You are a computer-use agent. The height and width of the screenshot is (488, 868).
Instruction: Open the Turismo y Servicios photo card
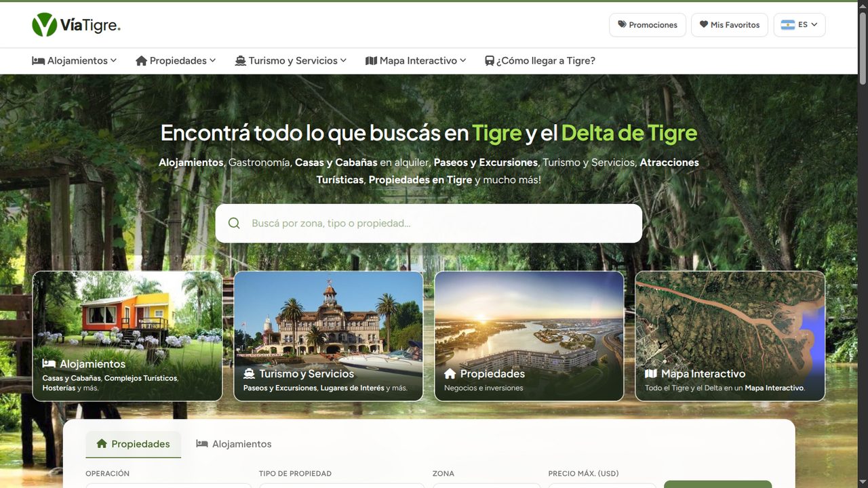click(328, 336)
